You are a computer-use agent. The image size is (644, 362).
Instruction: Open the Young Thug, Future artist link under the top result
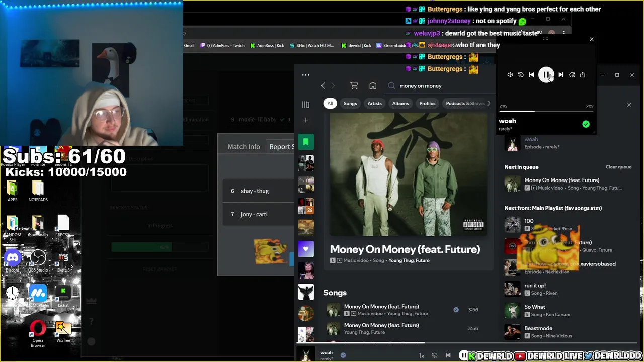tap(409, 260)
